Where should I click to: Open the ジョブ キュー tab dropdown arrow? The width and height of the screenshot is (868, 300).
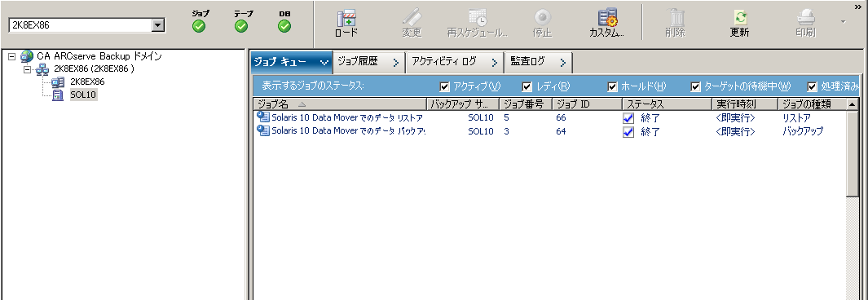(x=324, y=63)
